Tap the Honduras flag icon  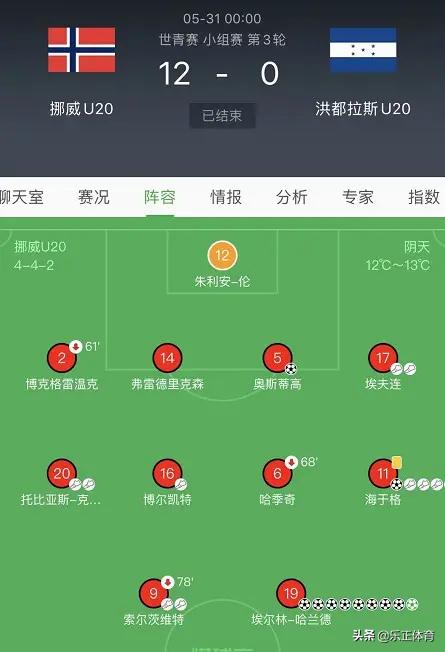point(363,50)
